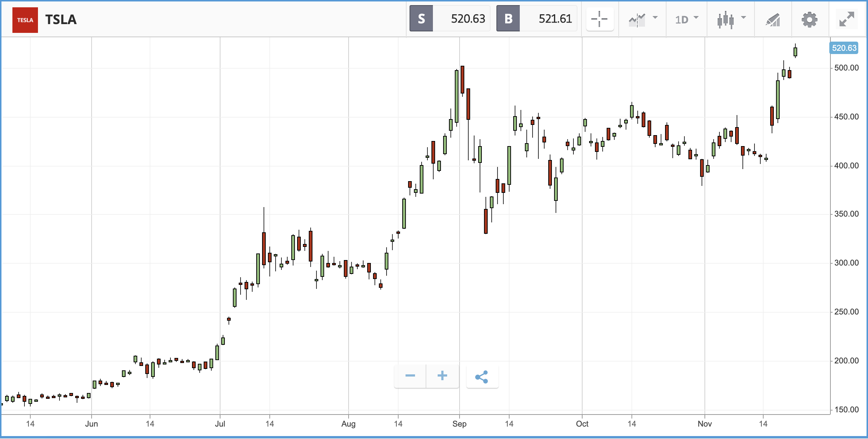
Task: Expand the chart to fullscreen
Action: (x=847, y=19)
